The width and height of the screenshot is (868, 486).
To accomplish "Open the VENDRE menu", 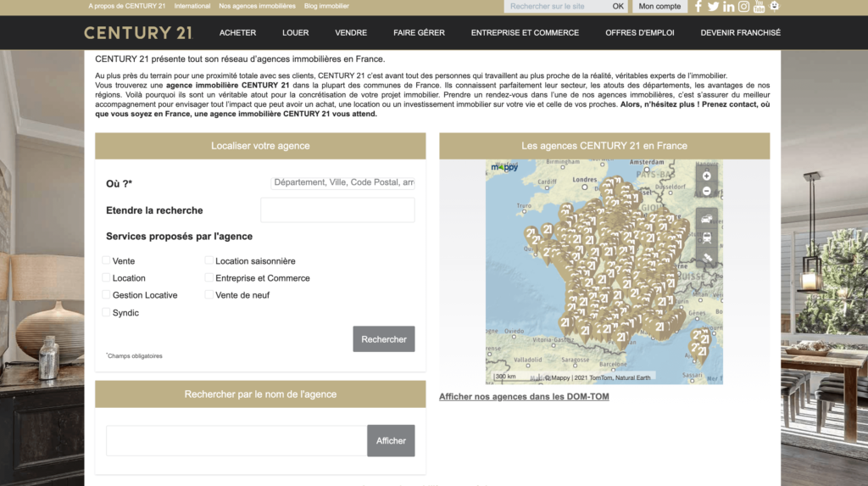I will [351, 33].
